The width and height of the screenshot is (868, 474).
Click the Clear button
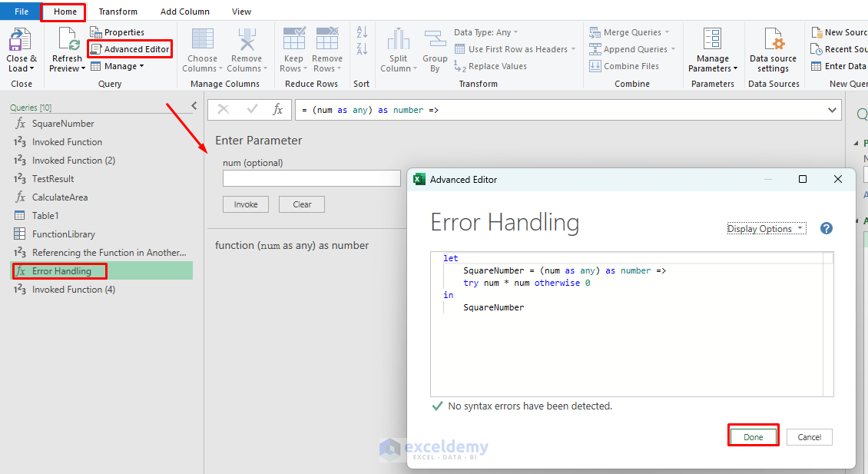pos(302,204)
